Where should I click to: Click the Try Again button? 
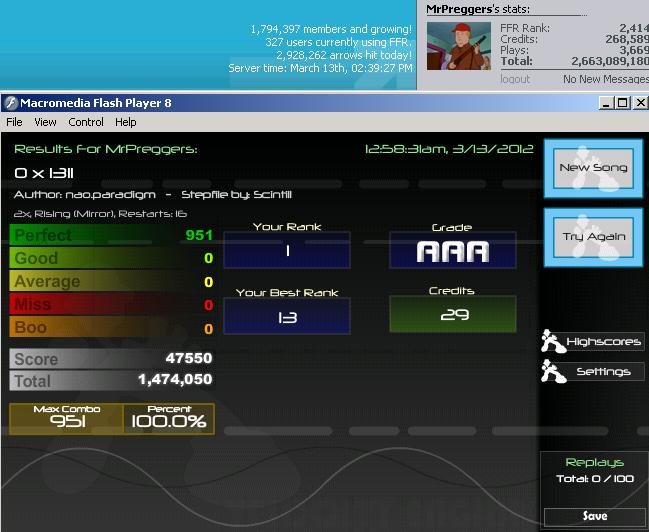tap(593, 237)
